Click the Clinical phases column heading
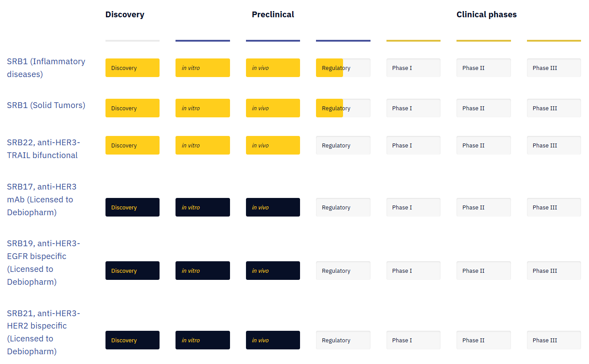Viewport: 589px width, 364px height. [487, 15]
